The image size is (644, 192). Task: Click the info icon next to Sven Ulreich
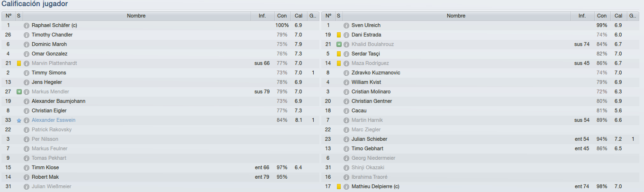tap(347, 25)
